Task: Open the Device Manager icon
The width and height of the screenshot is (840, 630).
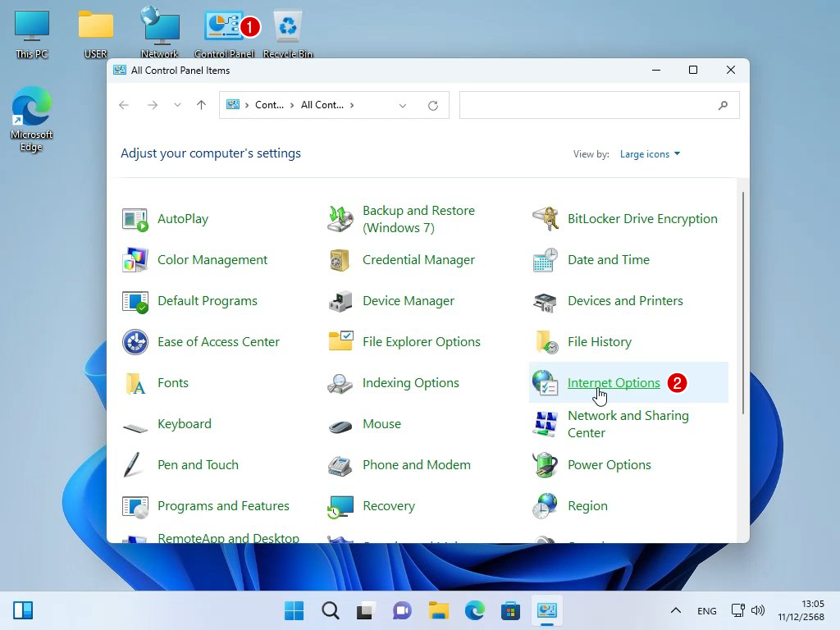Action: [340, 301]
